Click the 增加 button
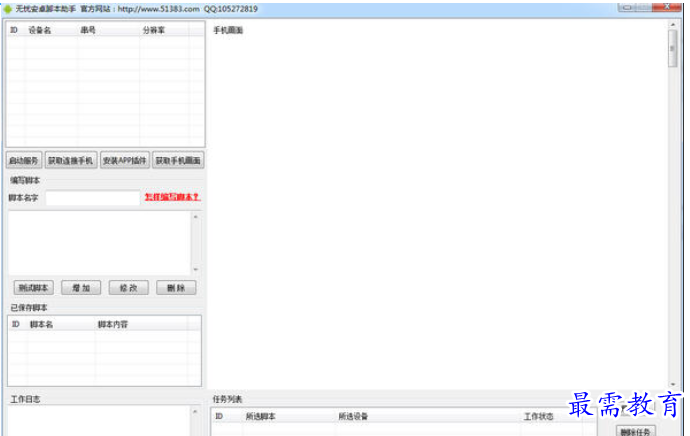The image size is (690, 436). 81,288
